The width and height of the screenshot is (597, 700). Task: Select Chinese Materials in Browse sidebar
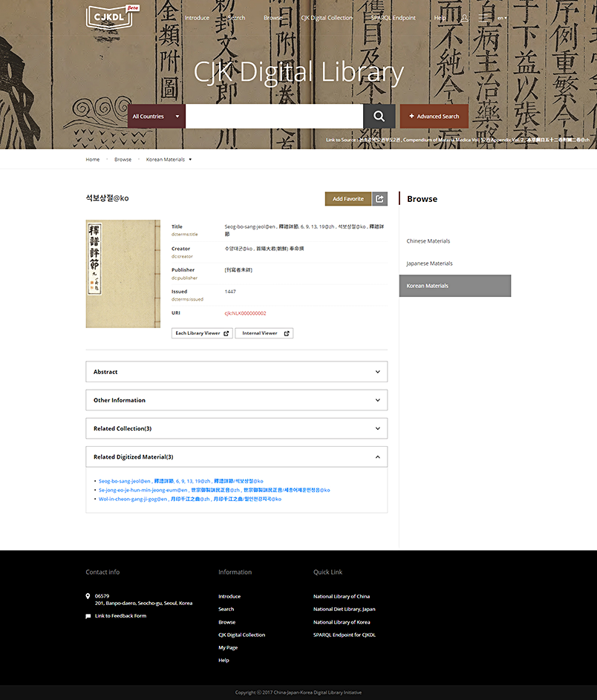[x=428, y=241]
